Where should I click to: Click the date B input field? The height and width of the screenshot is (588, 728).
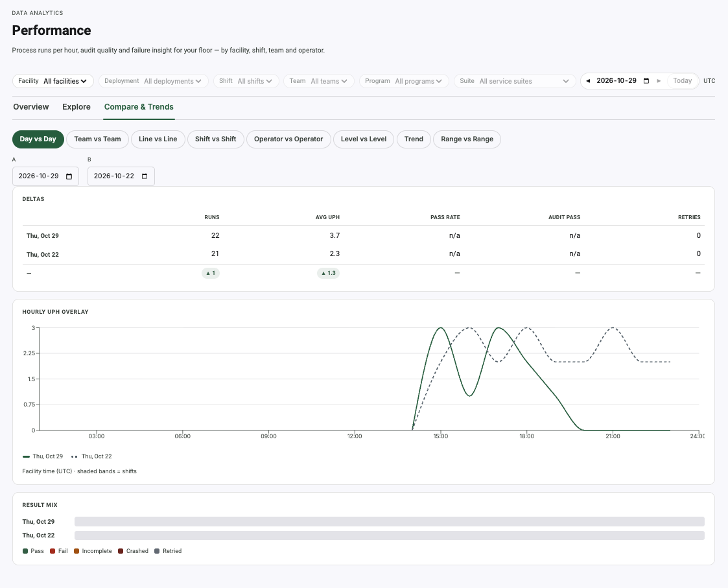(121, 176)
